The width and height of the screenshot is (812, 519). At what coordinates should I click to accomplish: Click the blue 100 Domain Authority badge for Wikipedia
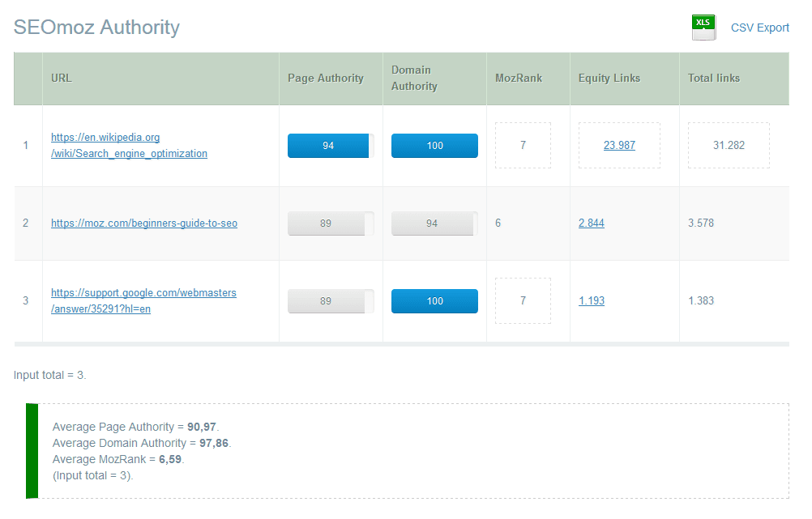click(434, 146)
